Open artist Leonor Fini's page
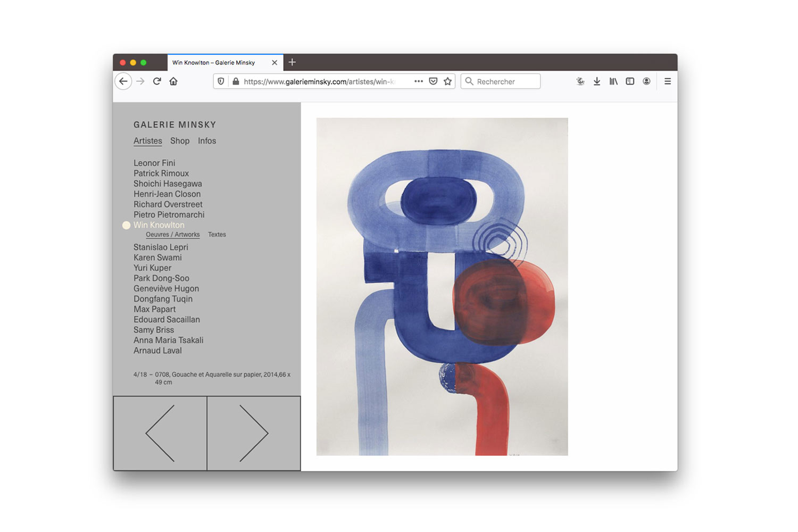The width and height of the screenshot is (798, 532). [x=154, y=163]
